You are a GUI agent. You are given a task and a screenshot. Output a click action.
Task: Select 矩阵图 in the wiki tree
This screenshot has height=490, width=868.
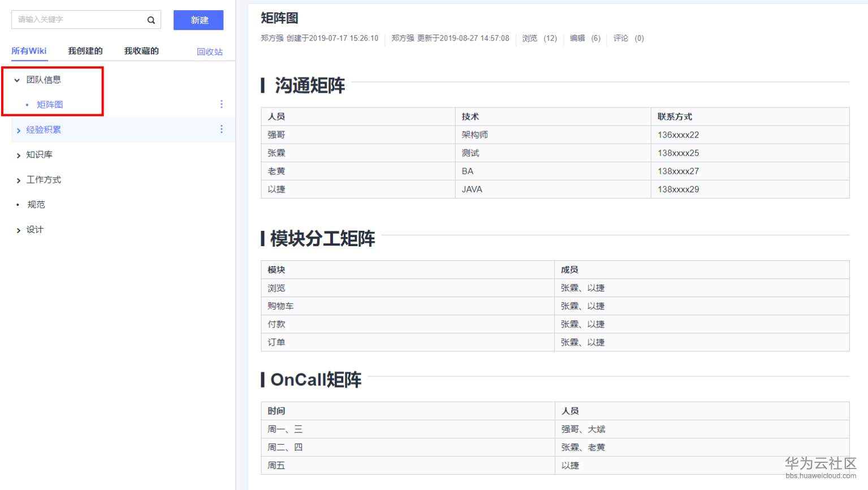(x=50, y=105)
